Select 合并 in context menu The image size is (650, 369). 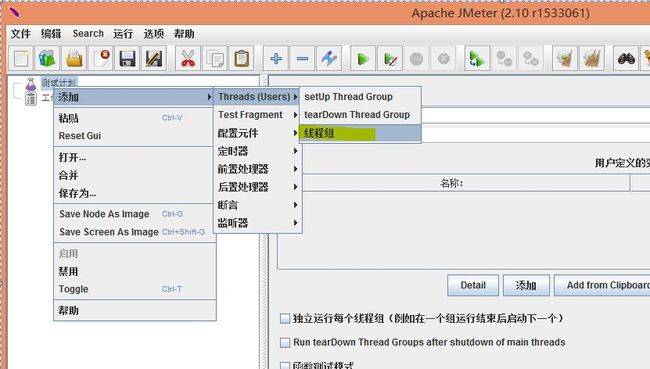(134, 175)
